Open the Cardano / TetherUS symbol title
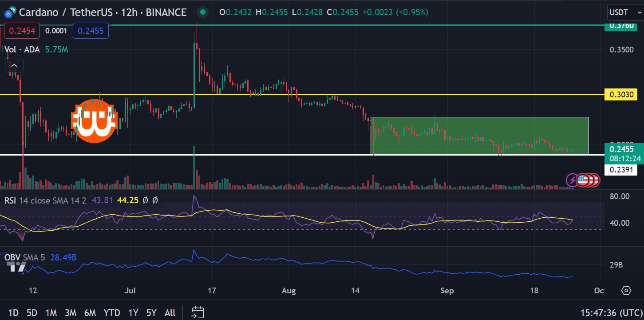 [102, 12]
